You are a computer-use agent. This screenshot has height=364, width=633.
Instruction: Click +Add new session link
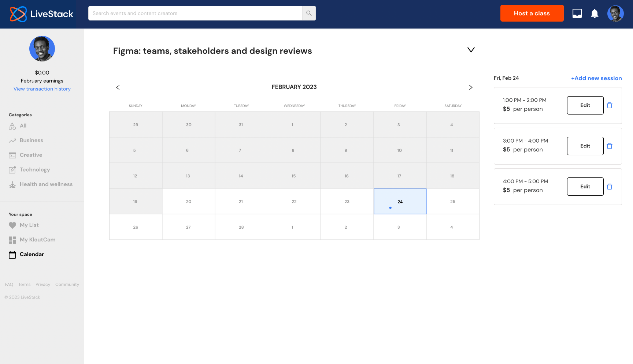pyautogui.click(x=596, y=78)
